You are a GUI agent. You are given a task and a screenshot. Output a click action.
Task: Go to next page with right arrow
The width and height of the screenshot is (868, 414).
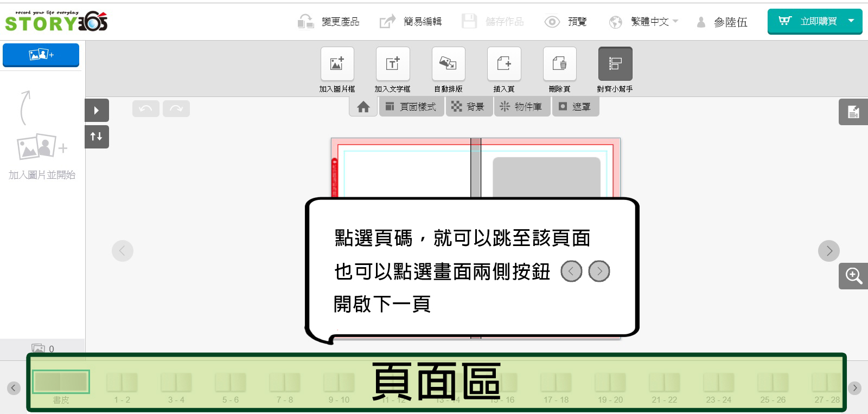[828, 251]
